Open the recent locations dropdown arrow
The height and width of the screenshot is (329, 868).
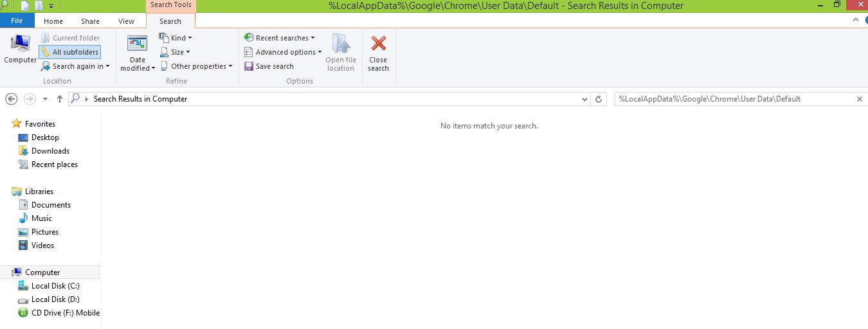tap(45, 100)
